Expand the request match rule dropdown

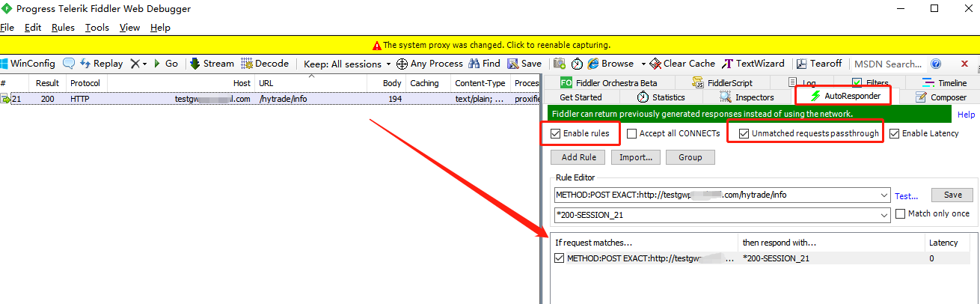coord(885,195)
